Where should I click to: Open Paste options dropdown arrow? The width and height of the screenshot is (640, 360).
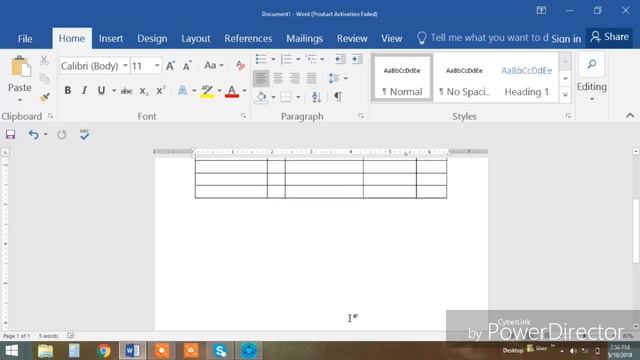20,100
